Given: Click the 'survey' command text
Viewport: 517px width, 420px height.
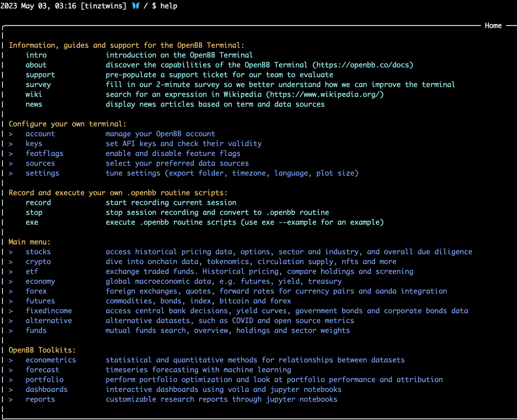Looking at the screenshot, I should click(x=38, y=85).
